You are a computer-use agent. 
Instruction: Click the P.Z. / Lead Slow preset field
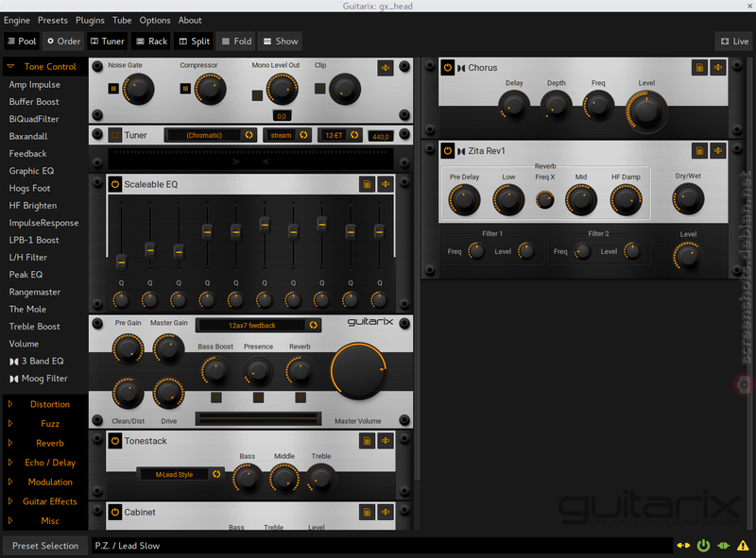(382, 546)
